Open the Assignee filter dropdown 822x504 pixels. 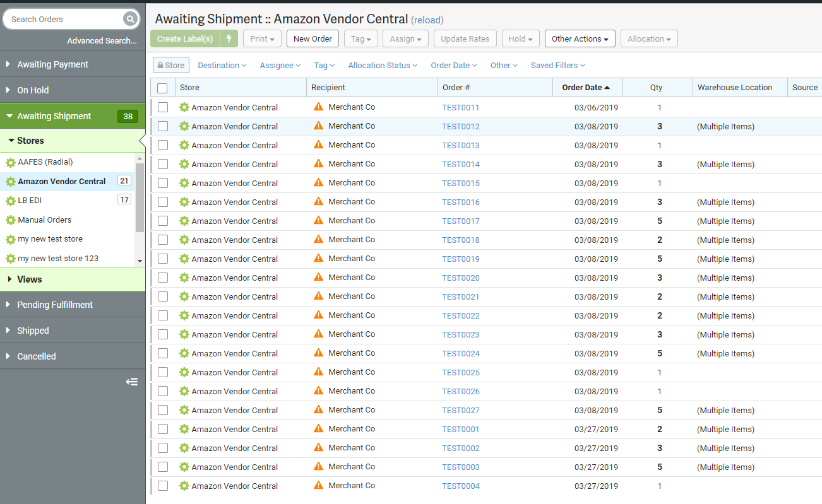pos(280,65)
